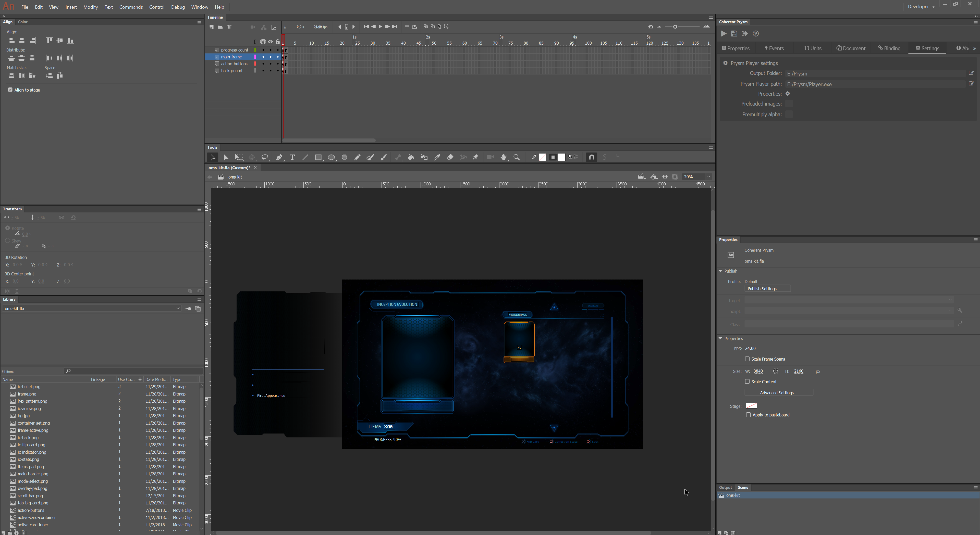The width and height of the screenshot is (980, 535).
Task: Switch to the Output tab
Action: pyautogui.click(x=725, y=488)
